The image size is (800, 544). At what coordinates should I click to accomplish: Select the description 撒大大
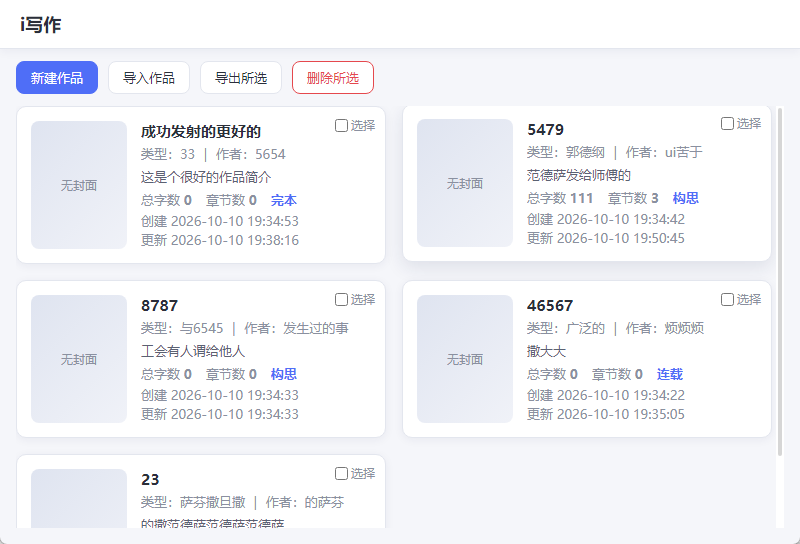(546, 351)
